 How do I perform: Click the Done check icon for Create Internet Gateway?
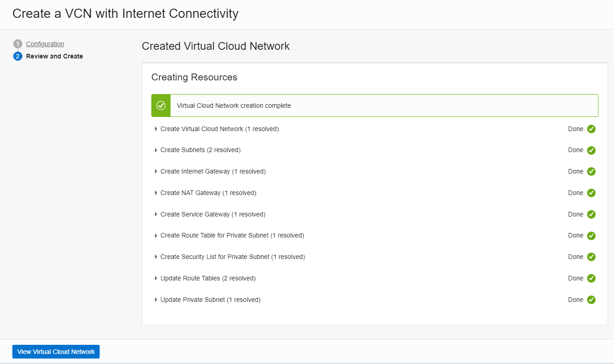tap(591, 171)
